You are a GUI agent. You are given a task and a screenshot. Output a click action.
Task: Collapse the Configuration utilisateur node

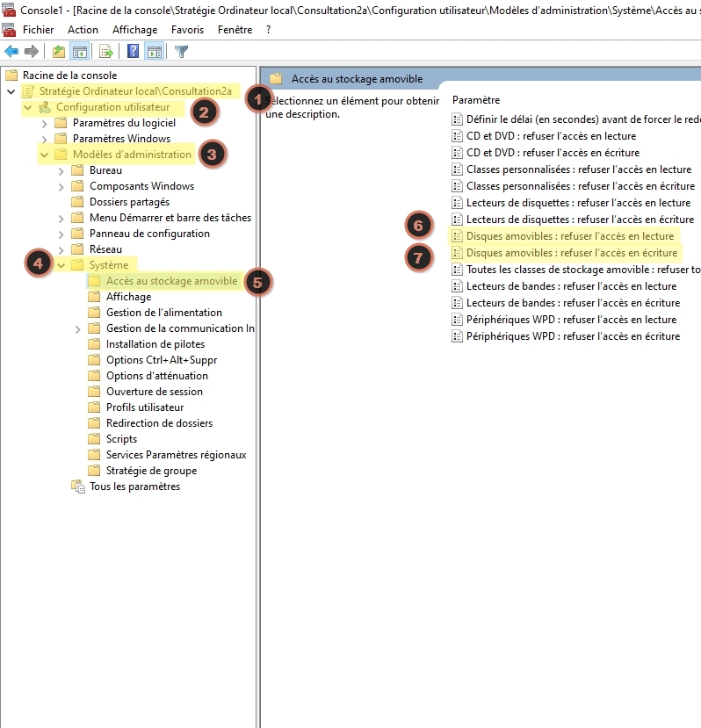coord(27,107)
